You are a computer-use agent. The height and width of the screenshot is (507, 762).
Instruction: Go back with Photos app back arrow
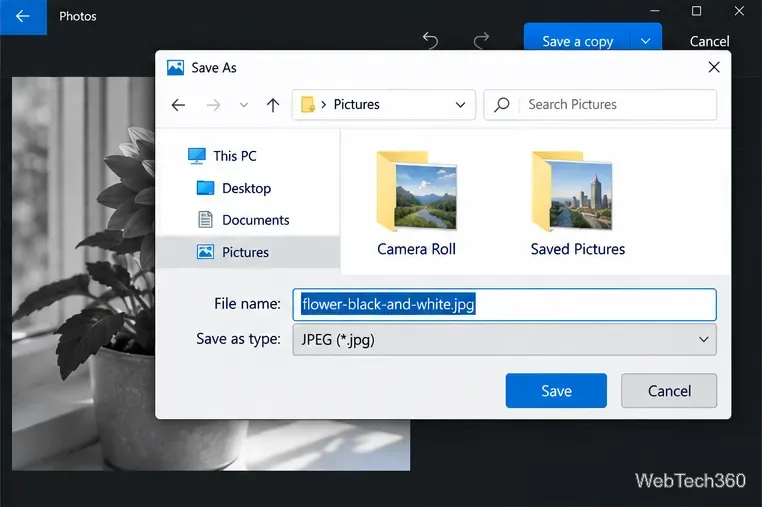coord(23,17)
